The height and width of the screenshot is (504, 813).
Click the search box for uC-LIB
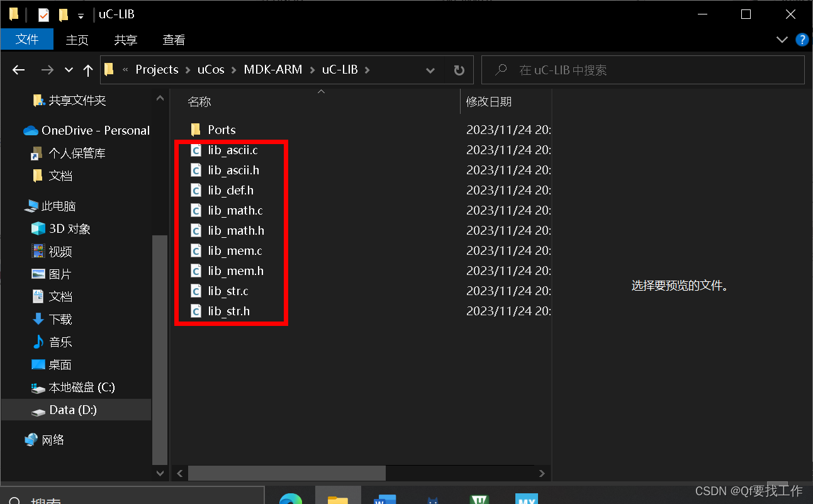tap(643, 70)
